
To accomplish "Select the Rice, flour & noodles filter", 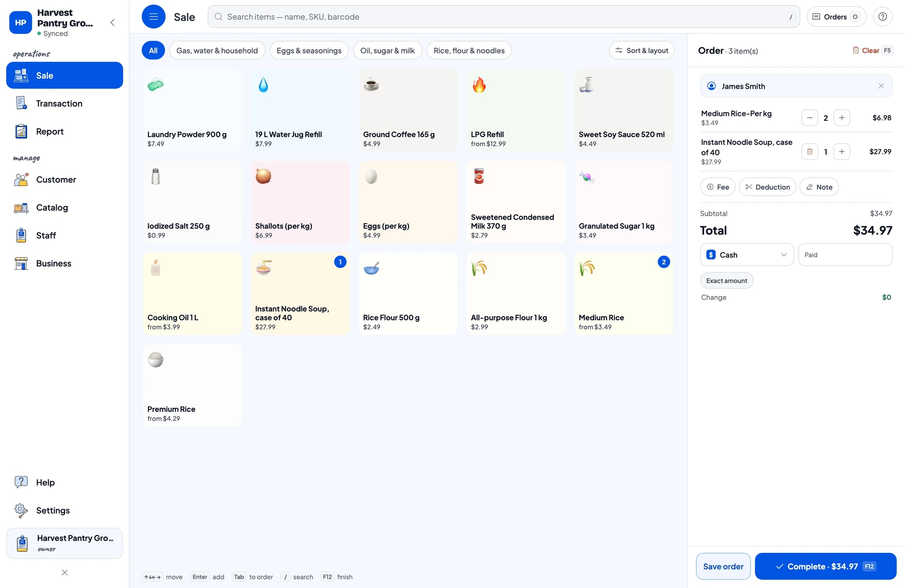I will tap(469, 51).
